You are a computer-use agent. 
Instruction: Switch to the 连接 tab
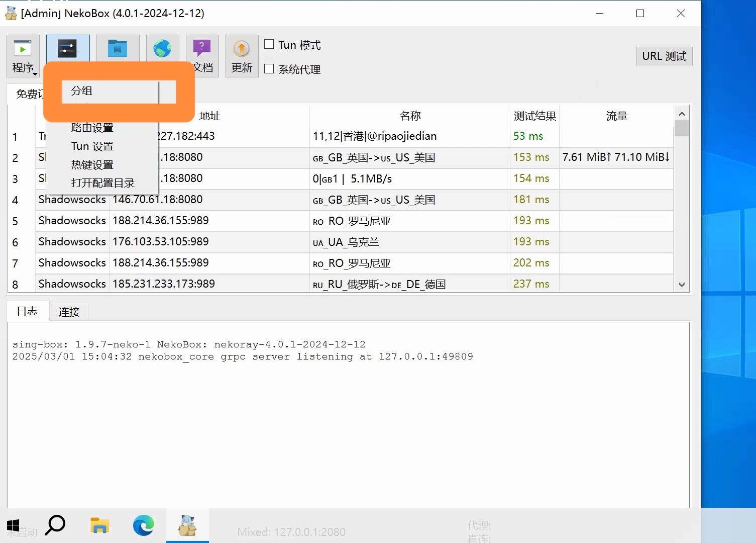coord(69,312)
